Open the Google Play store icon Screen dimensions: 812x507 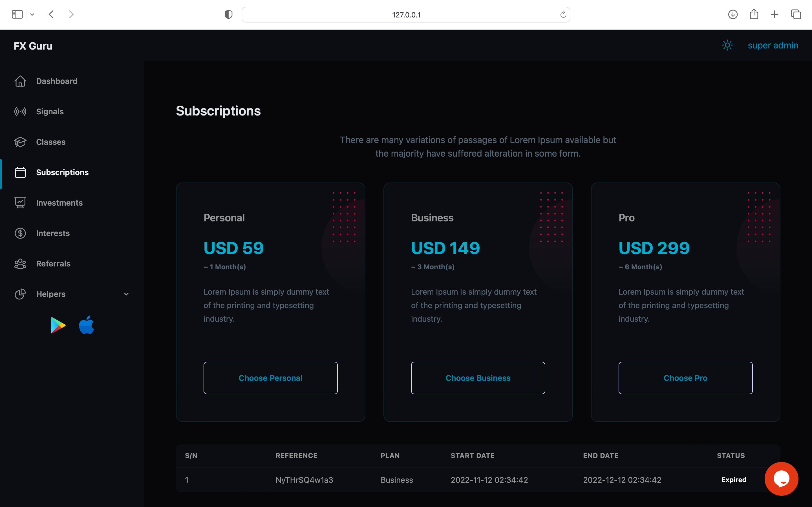58,325
